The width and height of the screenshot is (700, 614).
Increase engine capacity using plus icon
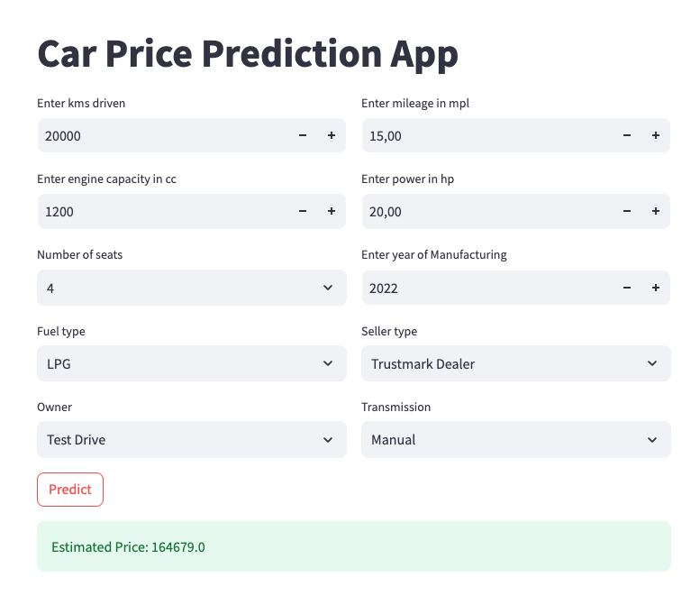pos(332,211)
